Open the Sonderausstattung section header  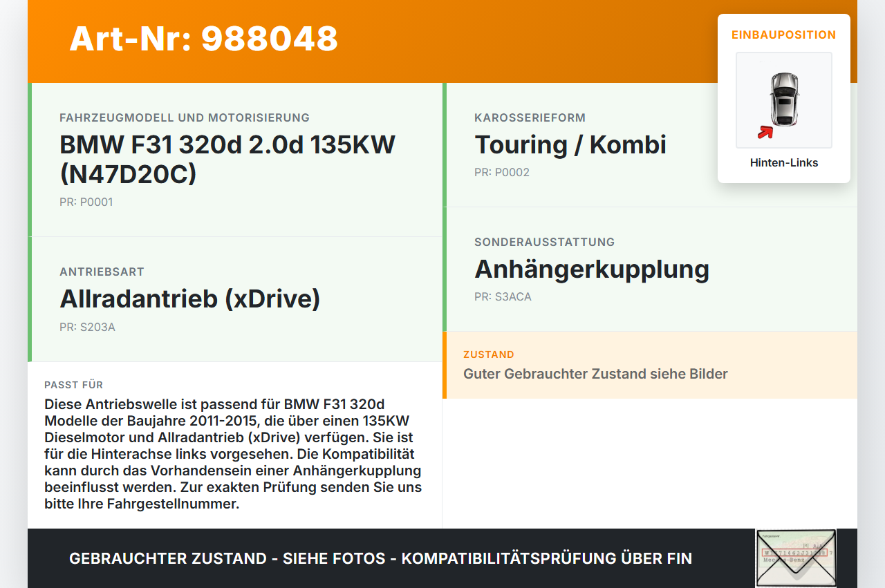point(544,242)
